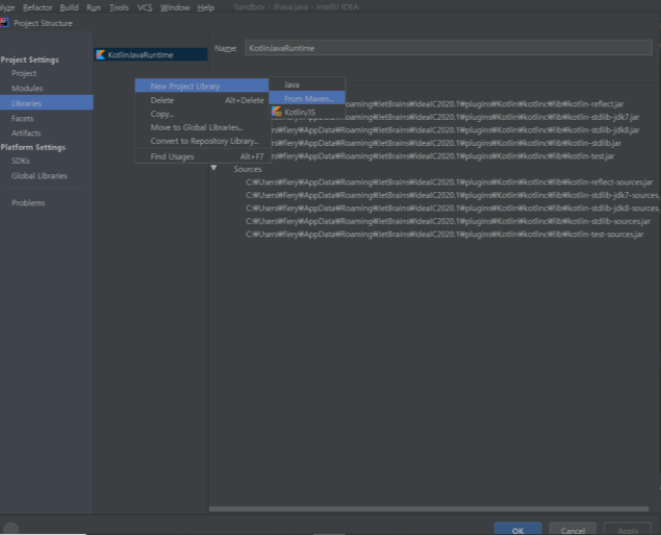The width and height of the screenshot is (661, 535).
Task: Open the Tools menu
Action: coord(119,8)
